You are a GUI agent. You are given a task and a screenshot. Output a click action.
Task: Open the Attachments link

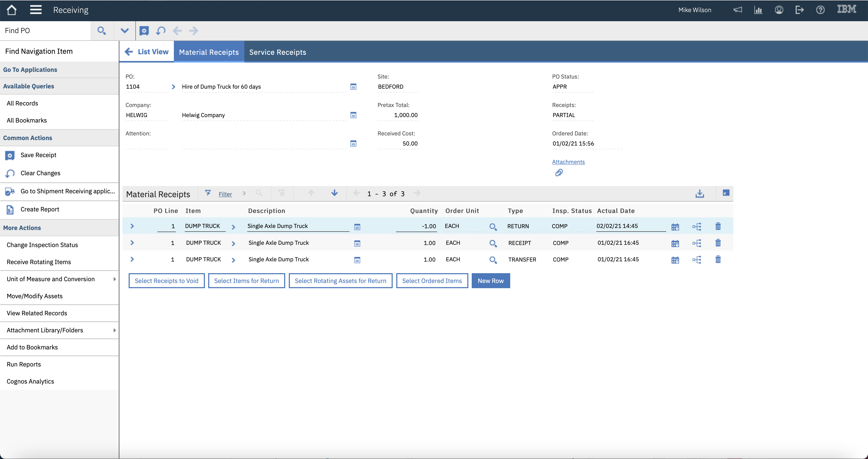point(568,162)
